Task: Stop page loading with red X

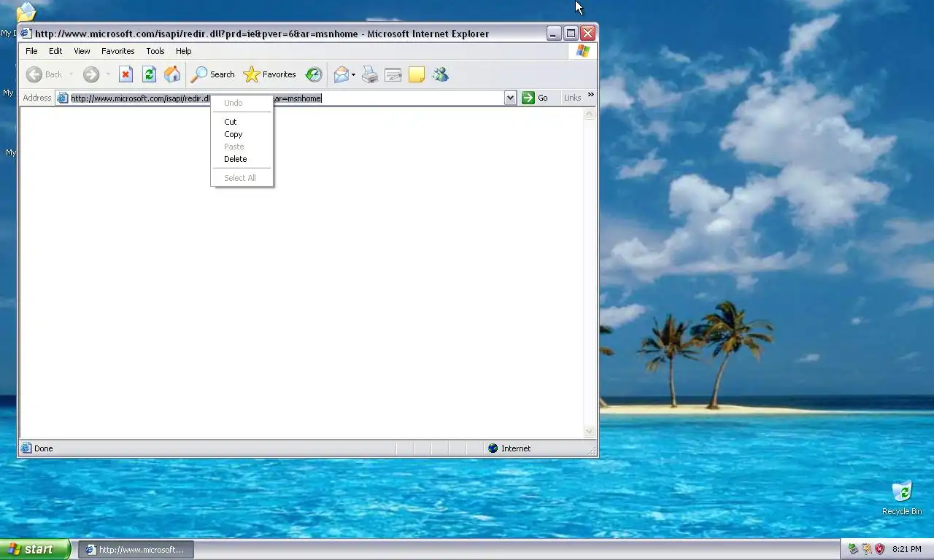Action: [126, 74]
